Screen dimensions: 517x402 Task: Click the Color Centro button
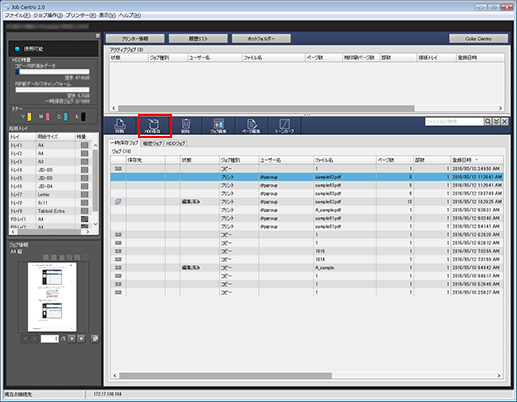(478, 39)
